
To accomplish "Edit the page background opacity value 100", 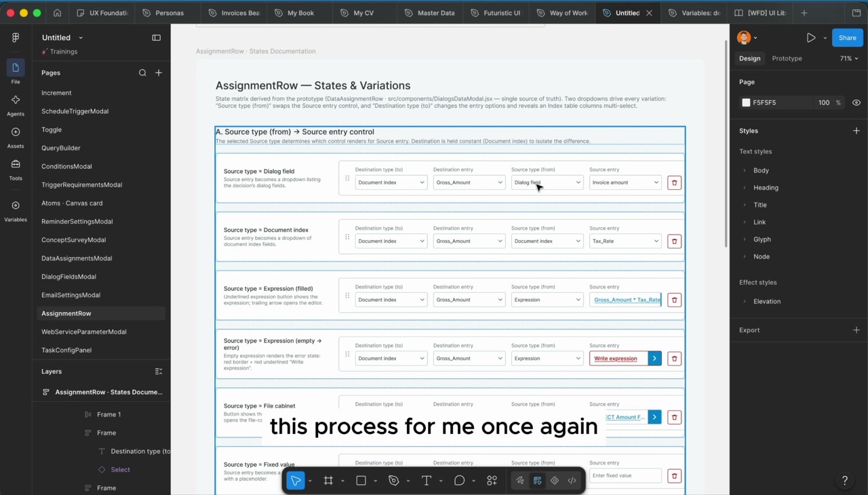I will click(x=824, y=103).
